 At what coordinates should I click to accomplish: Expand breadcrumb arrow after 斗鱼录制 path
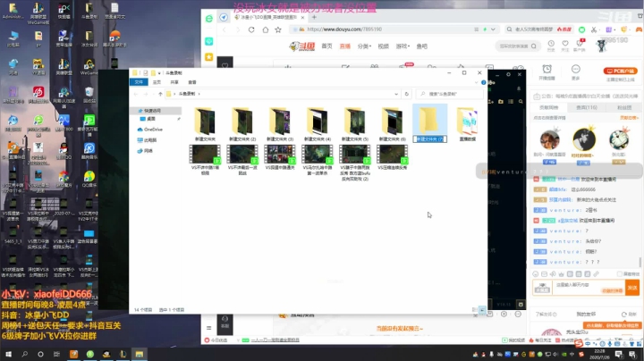[x=199, y=94]
